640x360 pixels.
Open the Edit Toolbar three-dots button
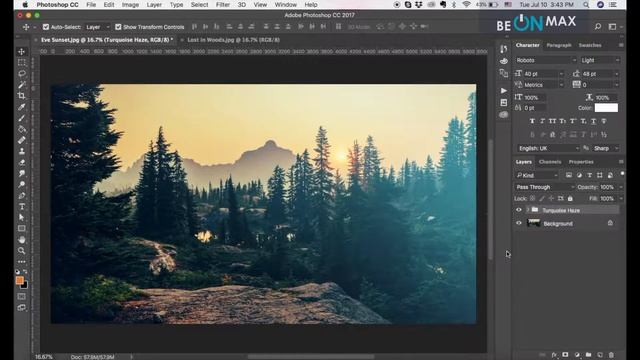(x=22, y=262)
